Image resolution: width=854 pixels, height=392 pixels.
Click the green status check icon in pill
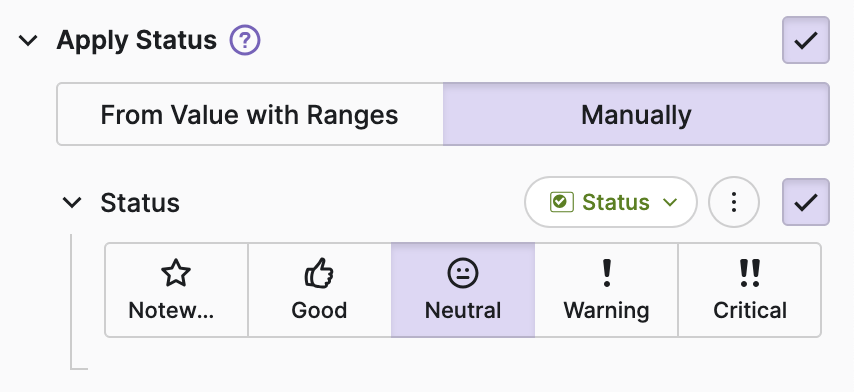pyautogui.click(x=562, y=202)
